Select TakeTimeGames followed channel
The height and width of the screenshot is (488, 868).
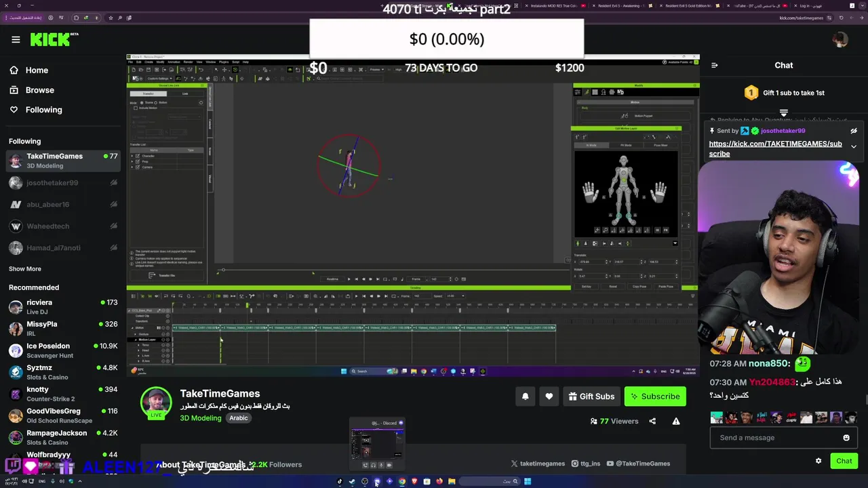(62, 161)
